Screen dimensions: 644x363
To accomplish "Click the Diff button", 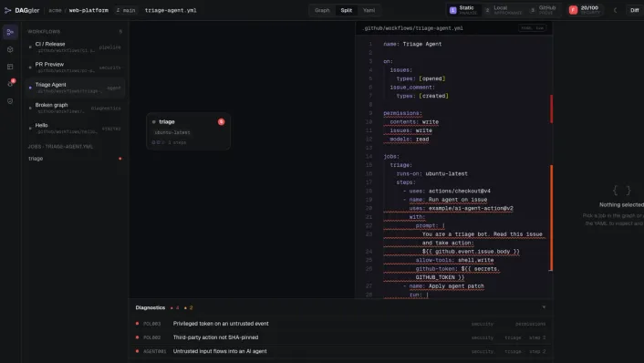I will 635,10.
